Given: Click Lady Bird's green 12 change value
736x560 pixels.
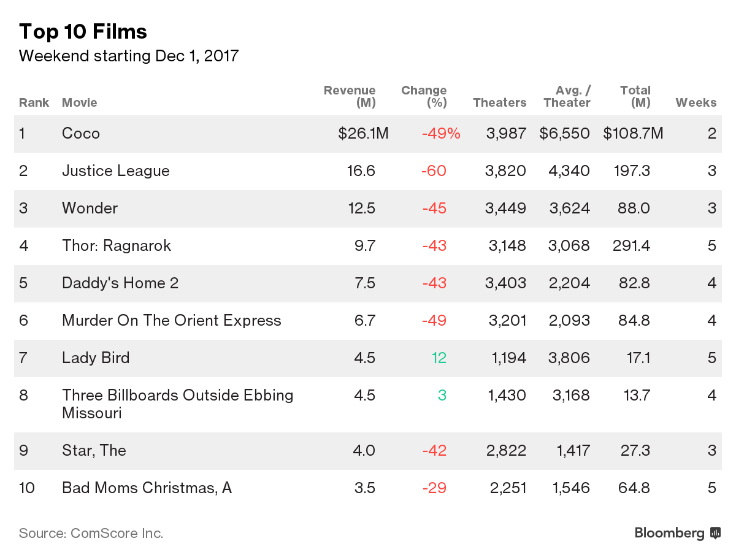Looking at the screenshot, I should click(x=438, y=358).
